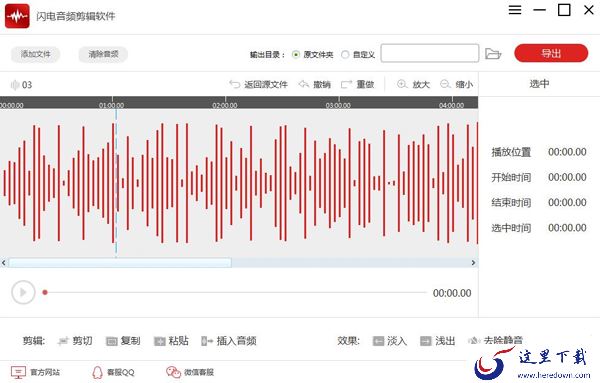Click the 02:00.00 timeline marker

point(225,105)
